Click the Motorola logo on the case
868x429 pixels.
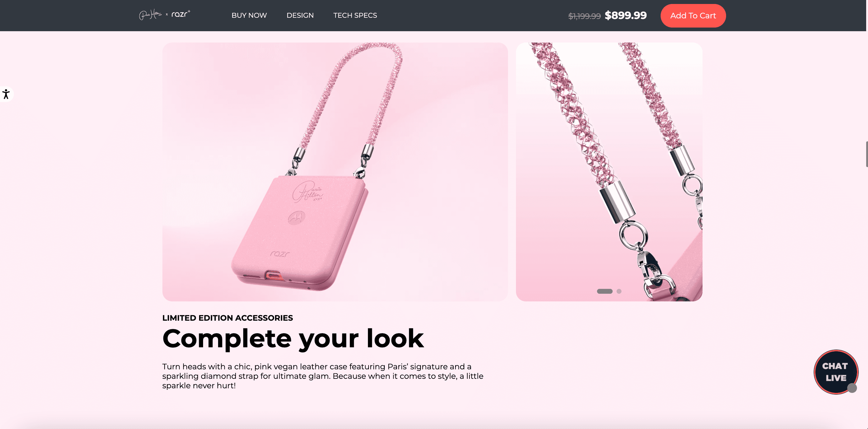(297, 218)
